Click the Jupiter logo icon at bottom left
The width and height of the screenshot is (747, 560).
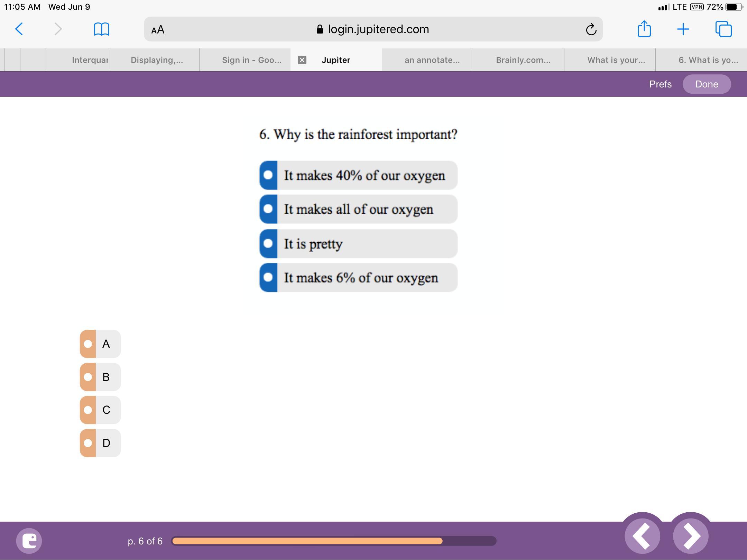[x=29, y=541]
